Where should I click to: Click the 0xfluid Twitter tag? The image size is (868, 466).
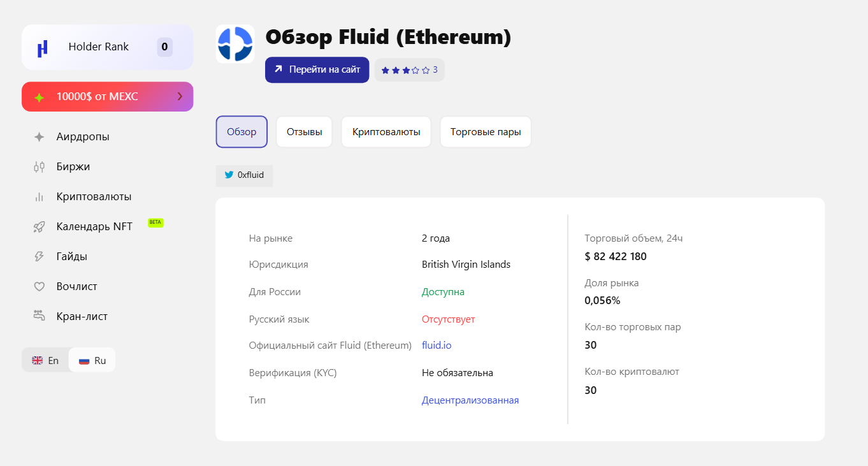[x=244, y=175]
